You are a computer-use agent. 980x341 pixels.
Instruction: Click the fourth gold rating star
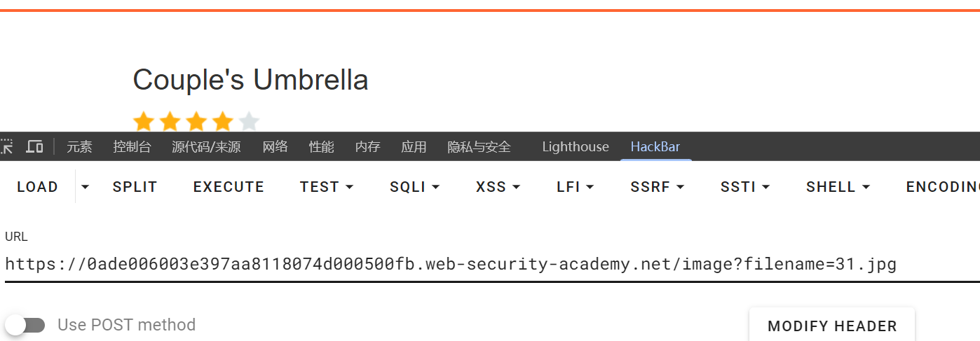pos(223,122)
